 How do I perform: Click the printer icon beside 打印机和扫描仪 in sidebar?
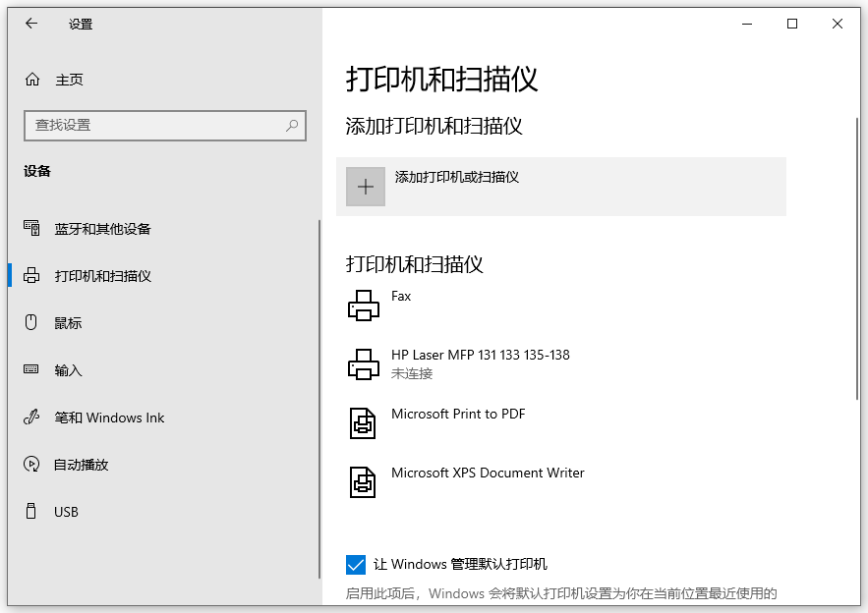31,275
